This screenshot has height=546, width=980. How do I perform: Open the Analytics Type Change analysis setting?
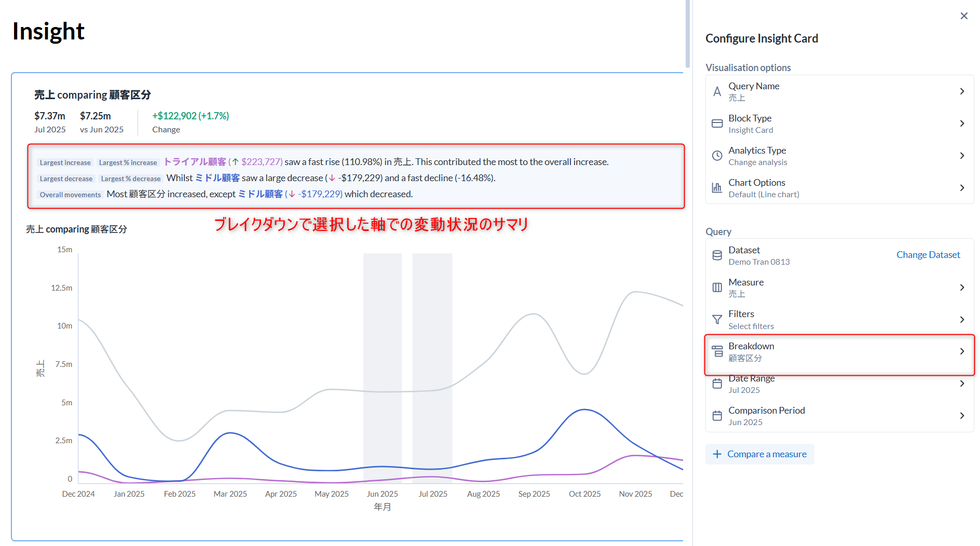click(x=839, y=156)
